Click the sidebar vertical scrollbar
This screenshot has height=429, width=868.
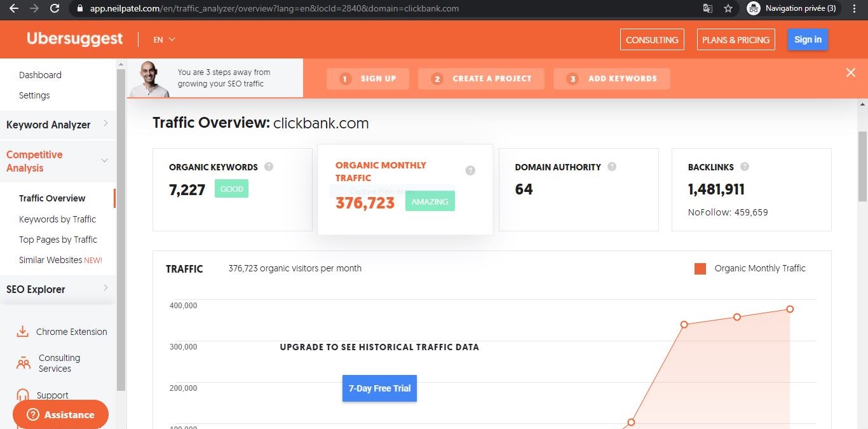(121, 229)
